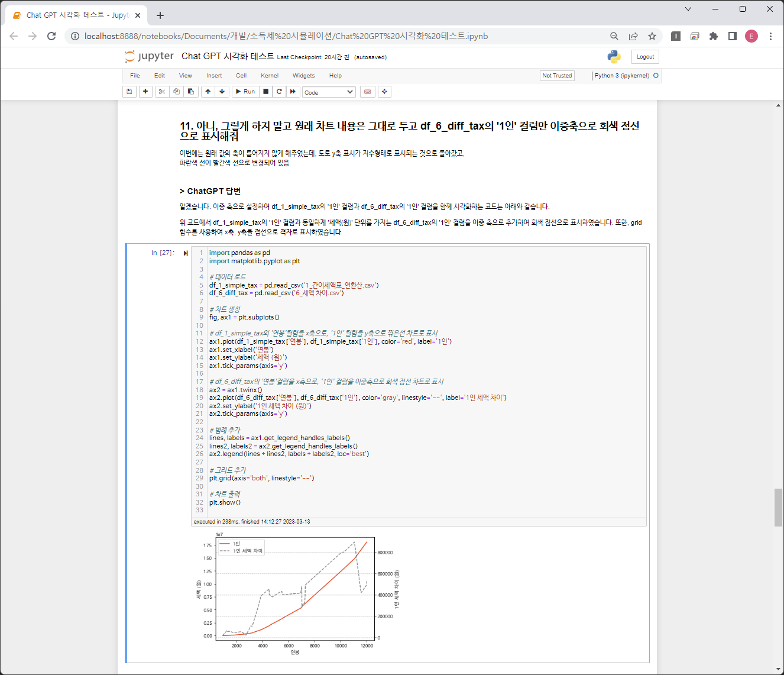Click the URL address bar
Image resolution: width=784 pixels, height=675 pixels.
tap(286, 36)
